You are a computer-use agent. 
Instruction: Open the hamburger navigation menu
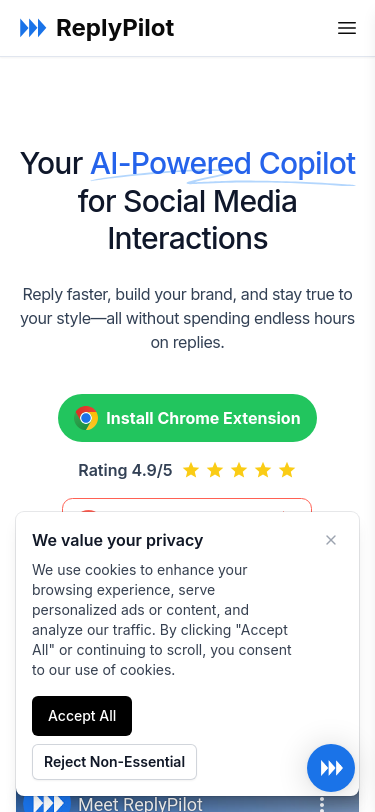point(347,28)
